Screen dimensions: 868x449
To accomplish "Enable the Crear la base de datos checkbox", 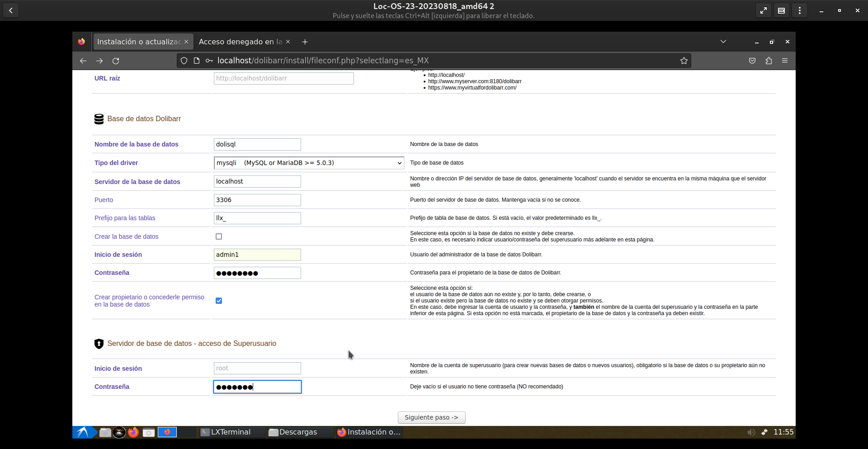I will coord(219,236).
